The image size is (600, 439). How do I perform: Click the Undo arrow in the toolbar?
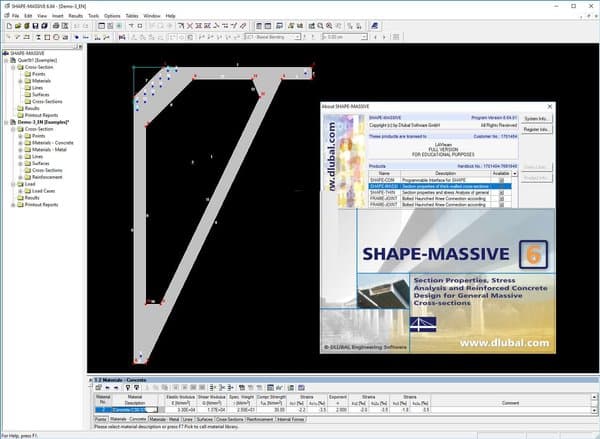77,26
